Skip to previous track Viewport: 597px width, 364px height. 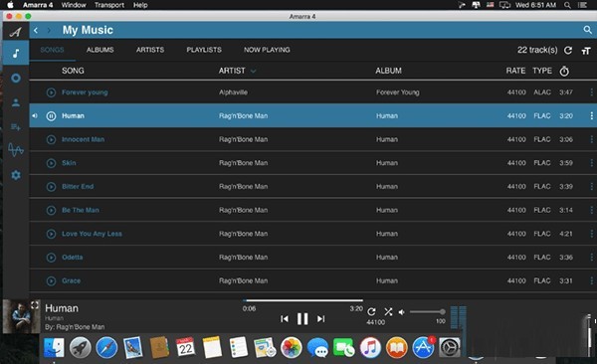[284, 318]
